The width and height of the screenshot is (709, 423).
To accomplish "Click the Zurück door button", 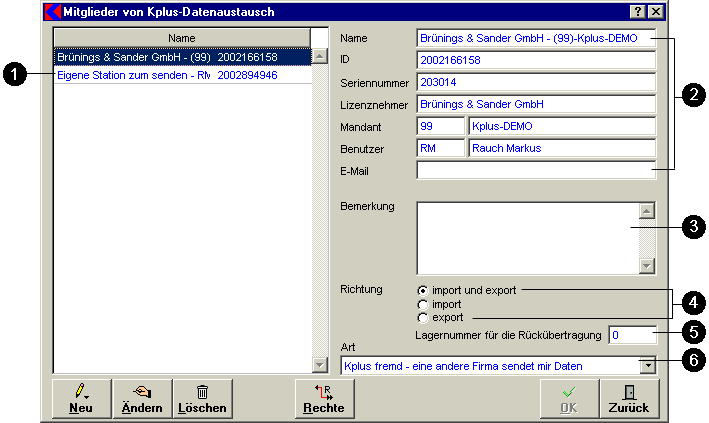I will [629, 398].
